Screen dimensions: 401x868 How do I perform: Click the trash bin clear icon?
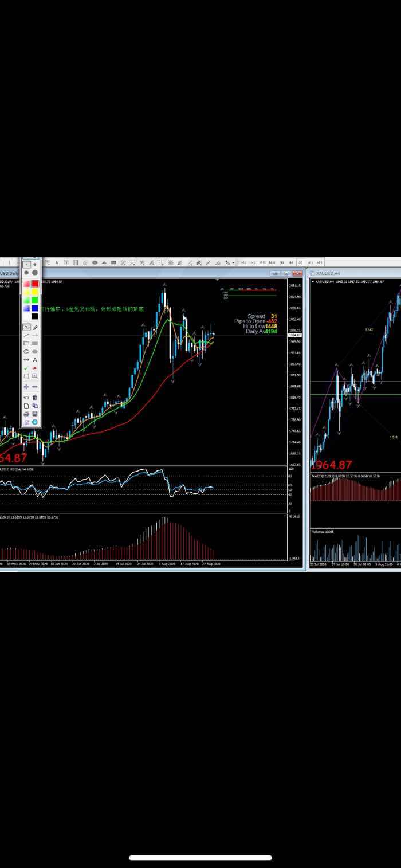pos(35,398)
